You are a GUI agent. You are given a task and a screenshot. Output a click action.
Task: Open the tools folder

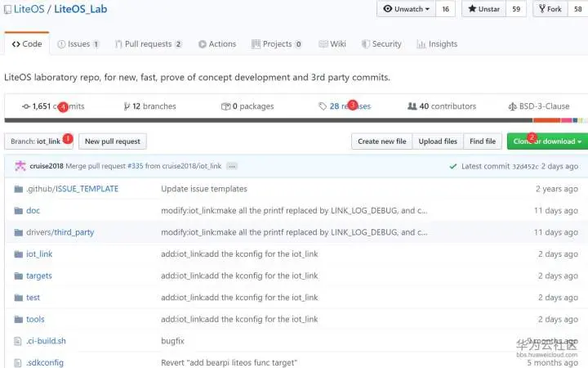click(x=35, y=320)
